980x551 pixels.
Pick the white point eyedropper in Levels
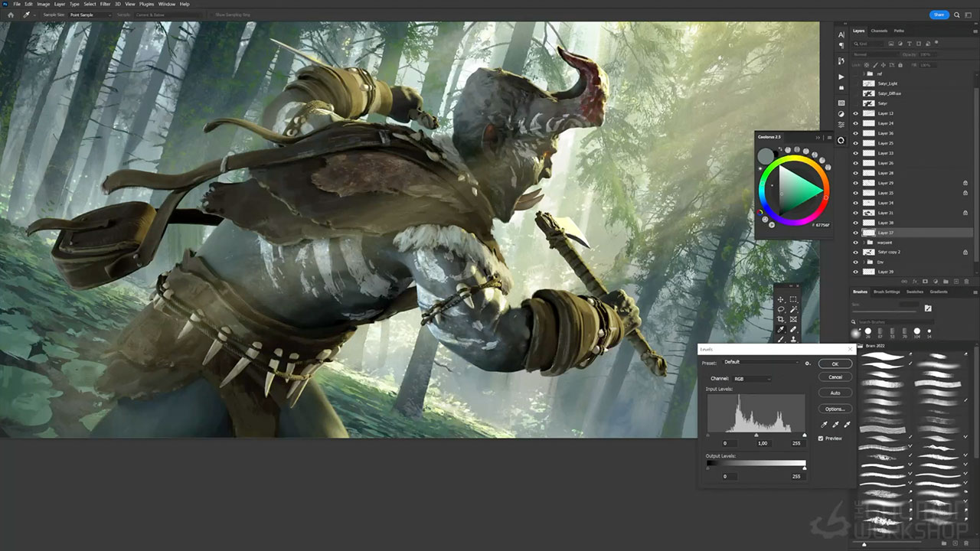click(848, 425)
